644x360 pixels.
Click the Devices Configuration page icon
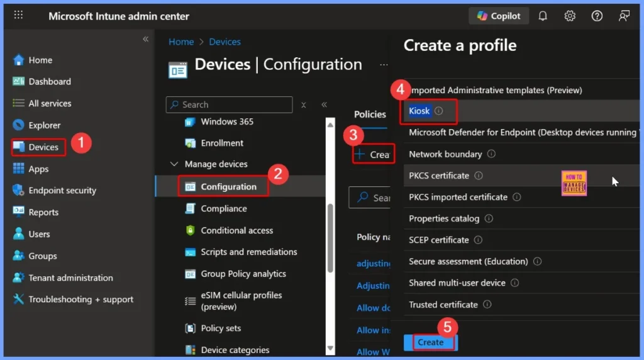click(178, 69)
